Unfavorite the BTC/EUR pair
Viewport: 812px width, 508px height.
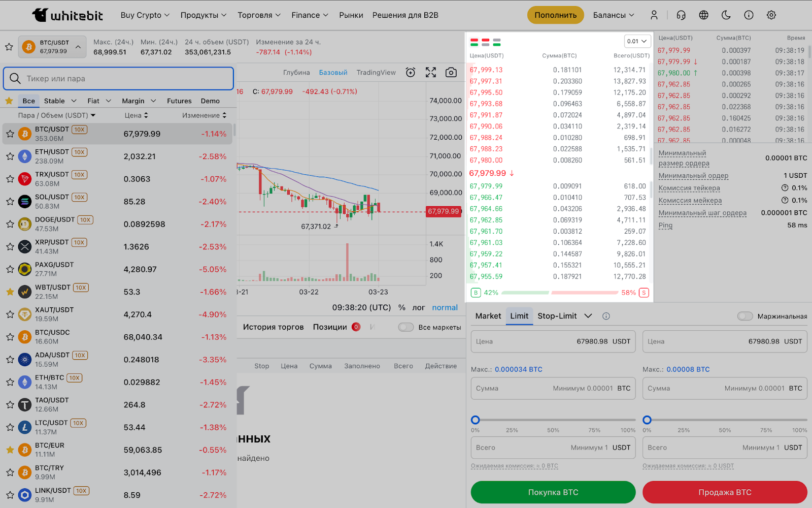click(10, 450)
